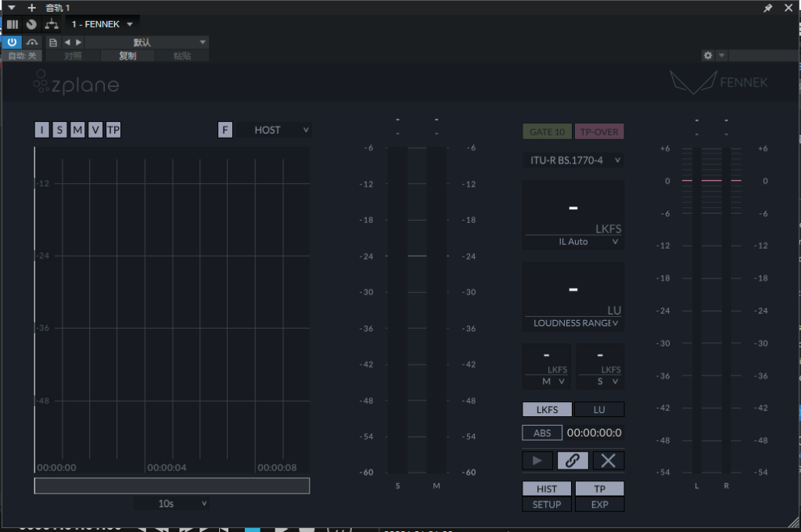Click the plus icon to add an insert

point(32,8)
